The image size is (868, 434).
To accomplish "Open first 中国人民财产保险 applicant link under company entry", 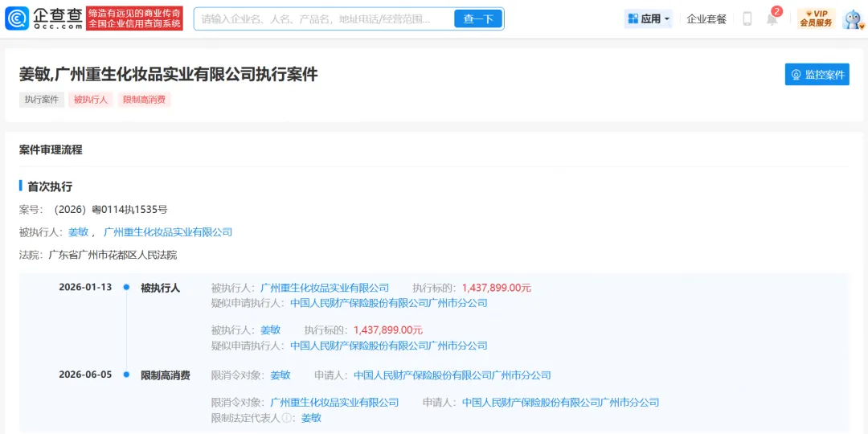I will click(x=389, y=303).
